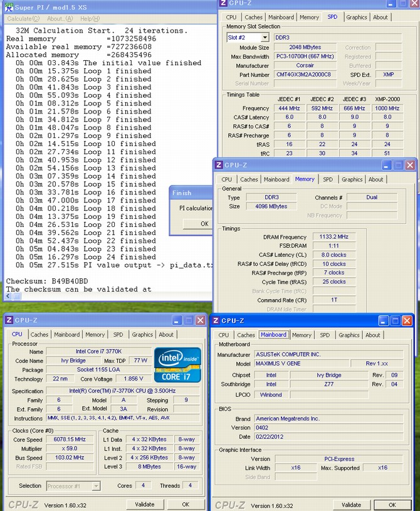The height and width of the screenshot is (511, 420).
Task: Switch to Graphics tab in Mainboard window
Action: pyautogui.click(x=349, y=335)
